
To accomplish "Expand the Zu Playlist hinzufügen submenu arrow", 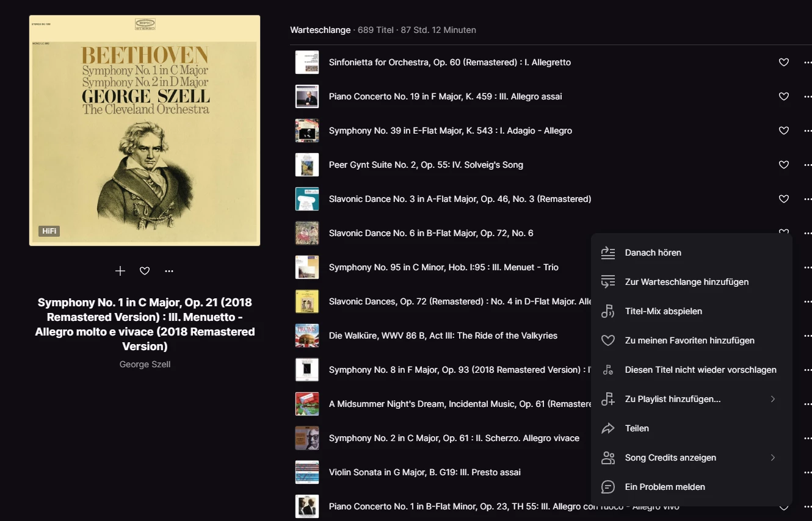I will (773, 399).
